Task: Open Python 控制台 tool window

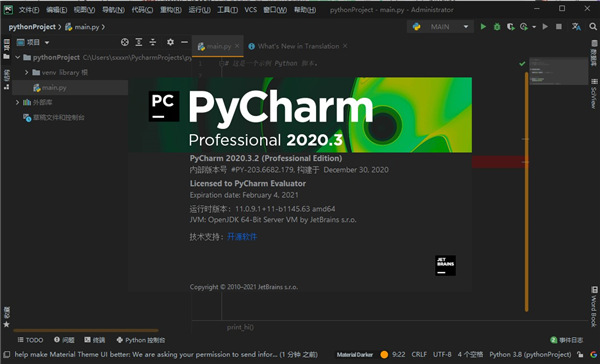Action: 141,340
